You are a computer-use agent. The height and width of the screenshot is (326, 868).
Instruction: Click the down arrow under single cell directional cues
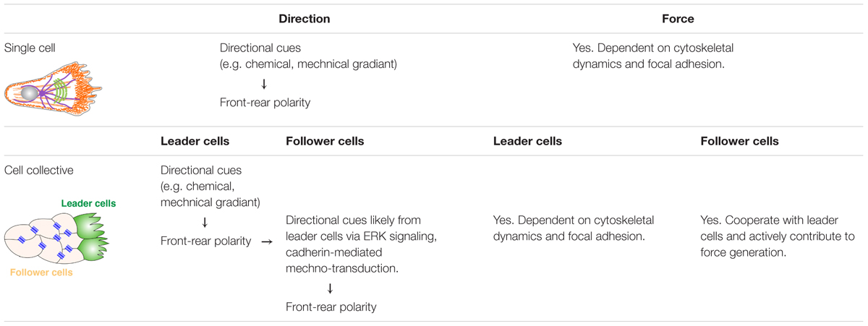click(x=264, y=84)
